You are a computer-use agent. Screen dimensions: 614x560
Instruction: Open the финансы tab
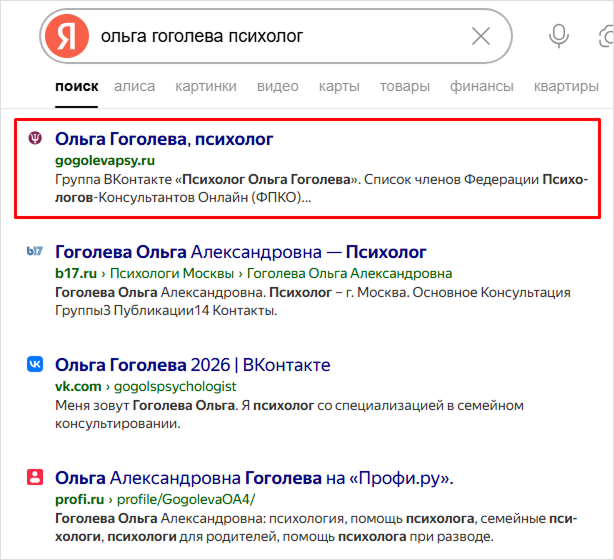coord(481,86)
